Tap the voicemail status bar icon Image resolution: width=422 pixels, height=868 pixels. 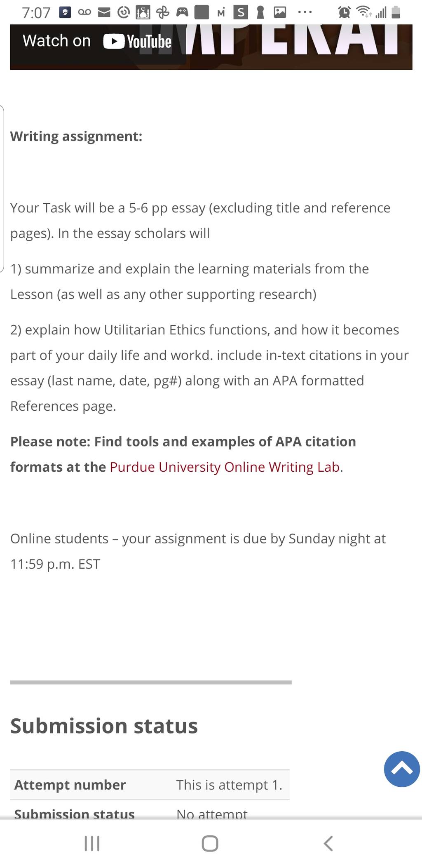tap(84, 12)
